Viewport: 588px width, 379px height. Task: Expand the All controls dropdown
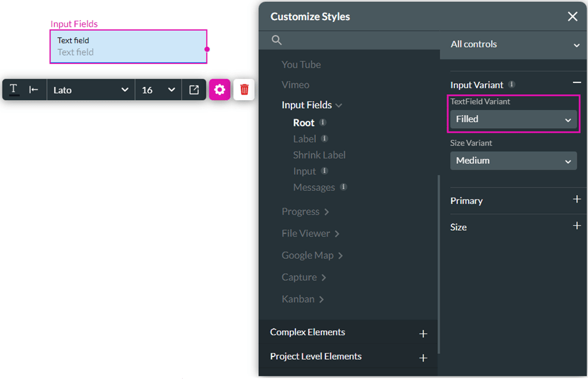pyautogui.click(x=515, y=44)
